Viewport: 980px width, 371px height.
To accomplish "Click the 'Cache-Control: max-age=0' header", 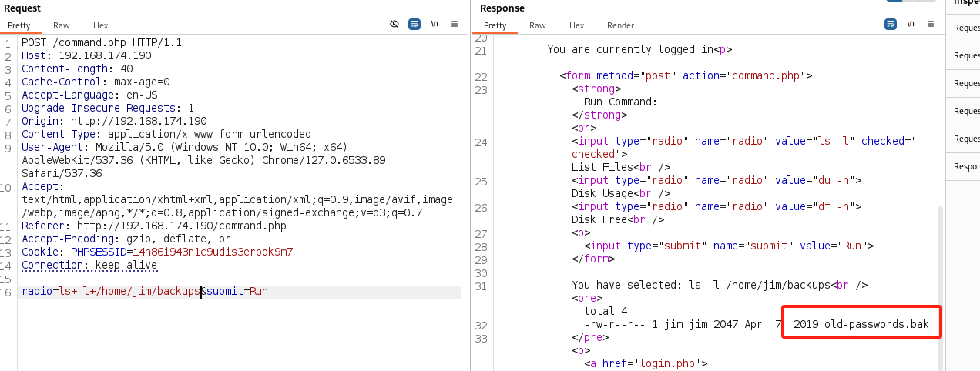I will pos(96,82).
